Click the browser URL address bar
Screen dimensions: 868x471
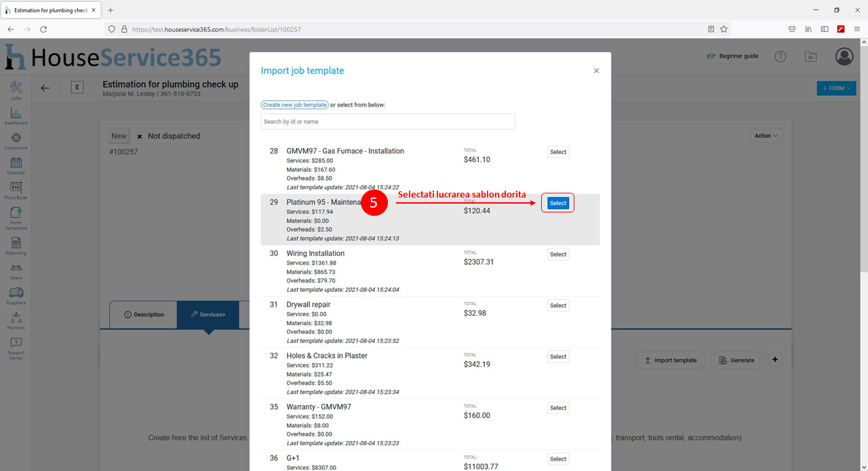coord(414,29)
